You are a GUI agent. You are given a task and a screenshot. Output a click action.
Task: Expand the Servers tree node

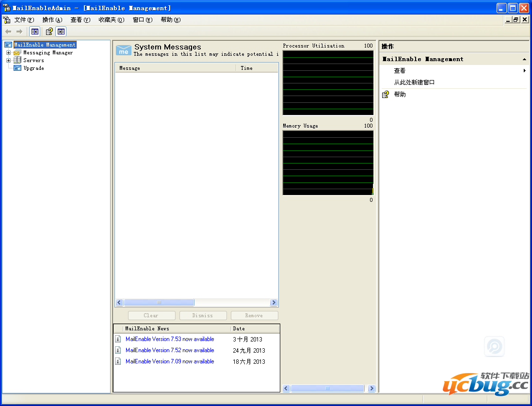pos(8,60)
